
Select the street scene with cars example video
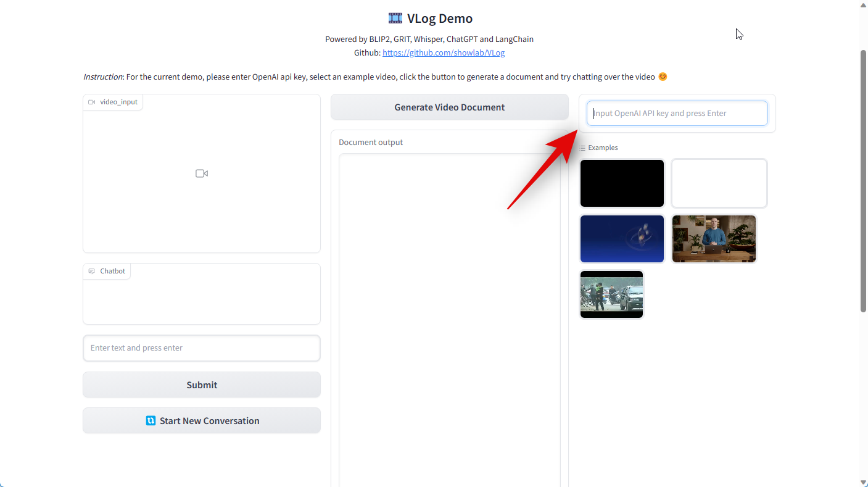coord(612,294)
